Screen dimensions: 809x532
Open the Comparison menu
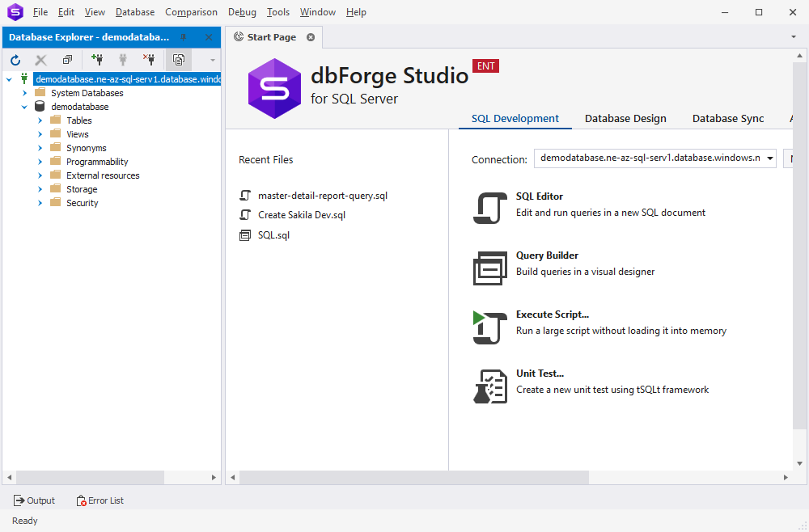191,12
